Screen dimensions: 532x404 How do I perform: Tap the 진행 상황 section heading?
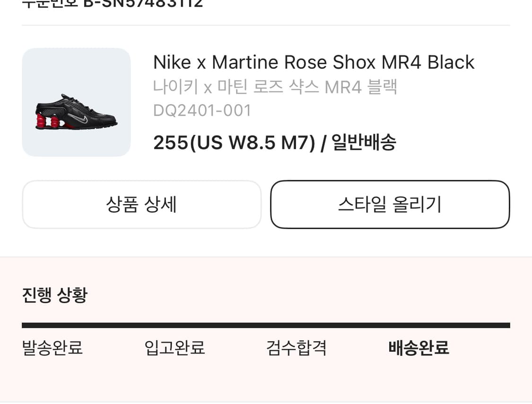pos(55,295)
